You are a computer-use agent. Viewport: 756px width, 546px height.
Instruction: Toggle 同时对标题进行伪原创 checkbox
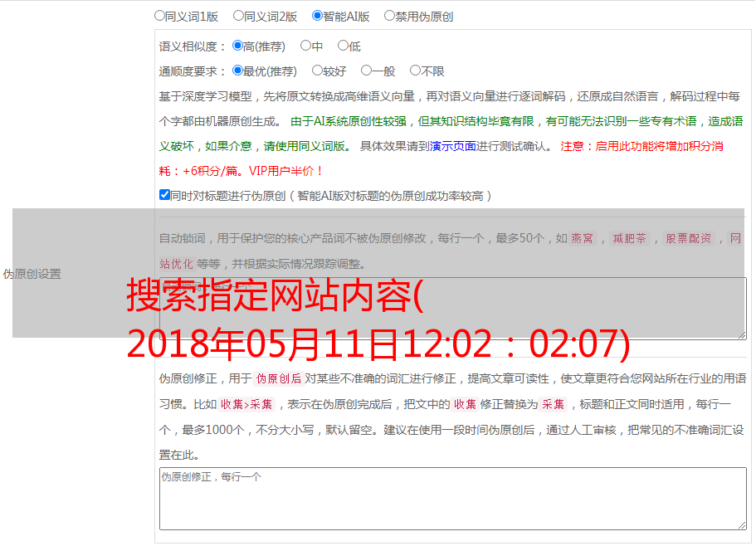pos(164,195)
